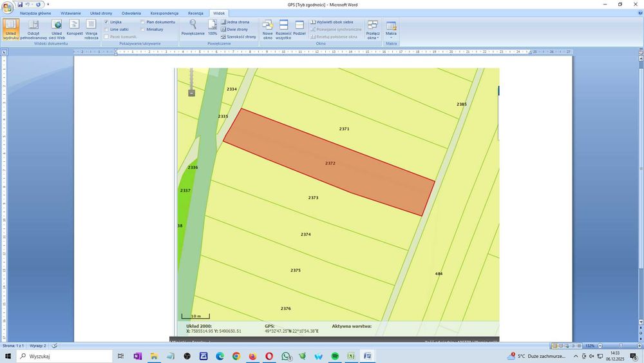
Task: Open Spotify from the taskbar
Action: 335,356
